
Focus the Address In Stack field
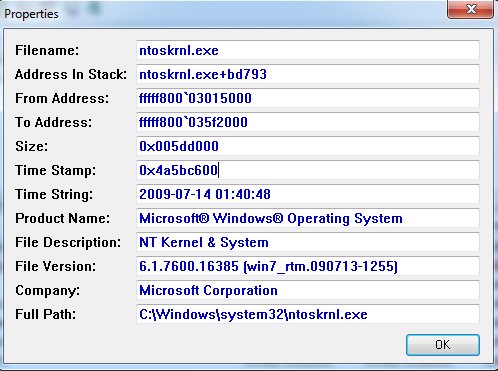click(308, 74)
